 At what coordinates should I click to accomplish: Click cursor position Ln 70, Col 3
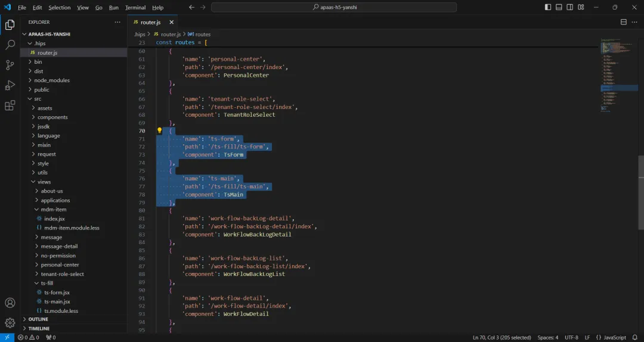(x=502, y=337)
